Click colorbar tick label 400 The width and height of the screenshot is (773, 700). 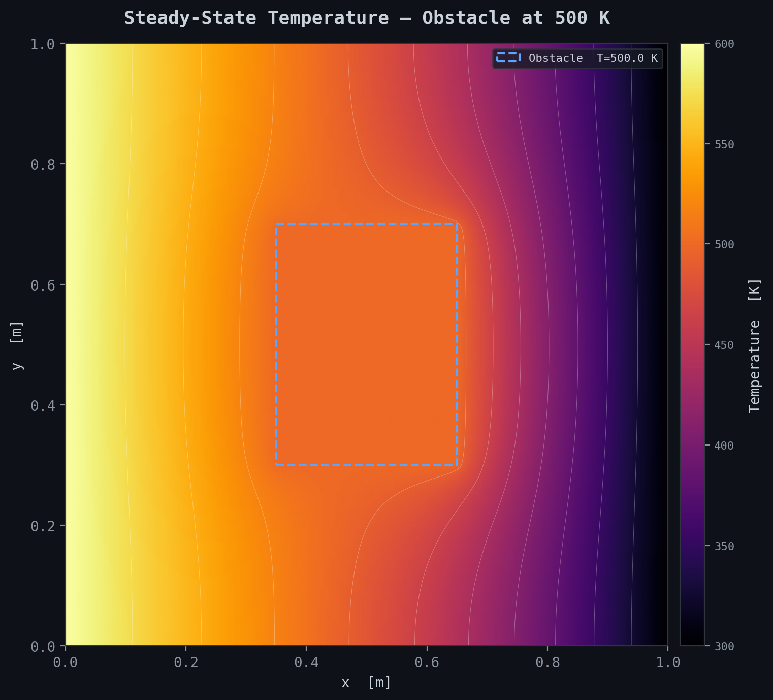[x=724, y=446]
